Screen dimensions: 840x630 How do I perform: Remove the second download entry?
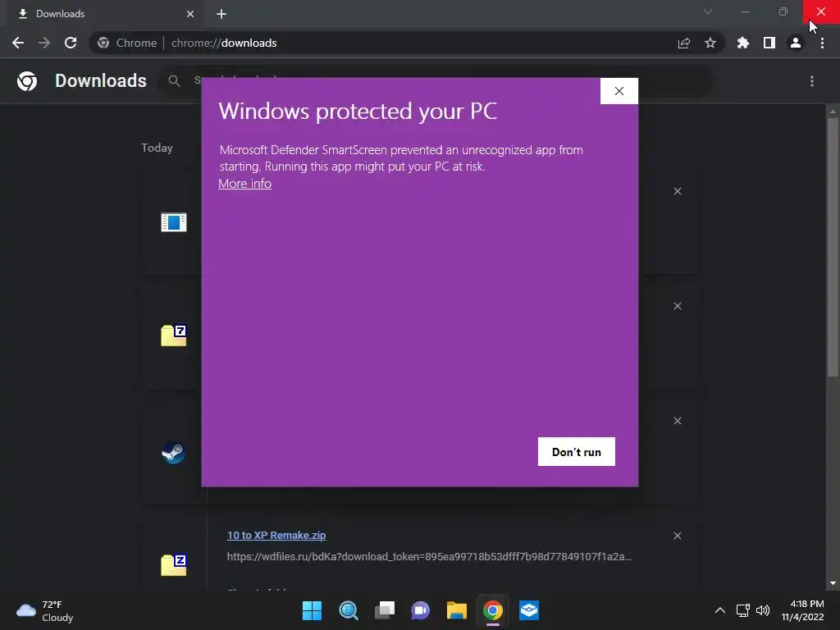tap(678, 306)
